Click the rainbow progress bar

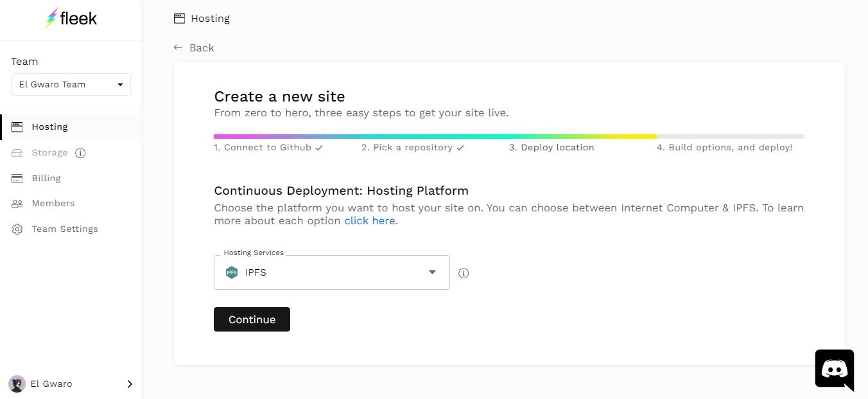click(435, 136)
